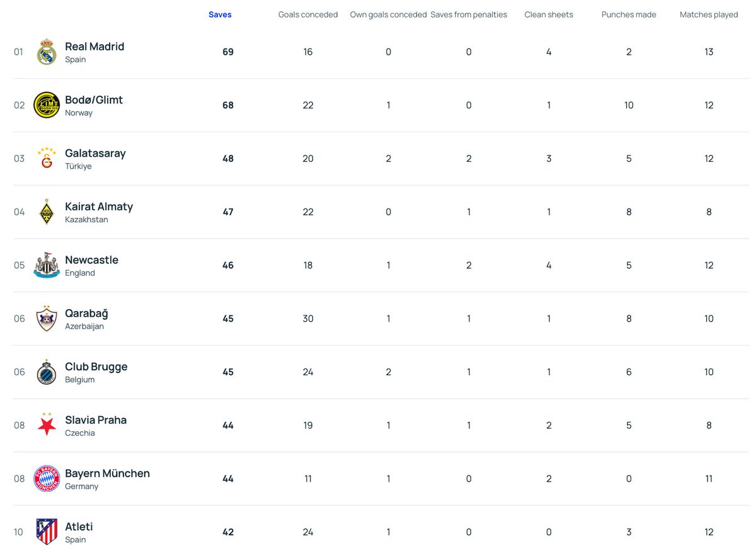Viewport: 756px width, 554px height.
Task: Open the Qarabağ team link
Action: tap(86, 313)
